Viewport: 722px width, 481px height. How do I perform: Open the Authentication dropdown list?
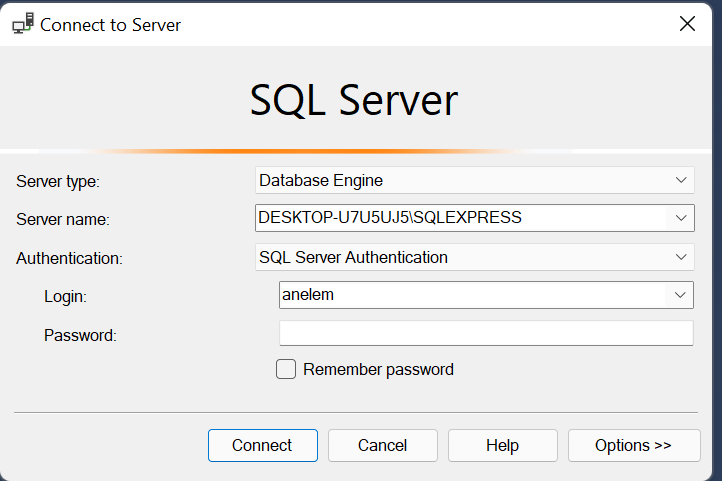474,257
